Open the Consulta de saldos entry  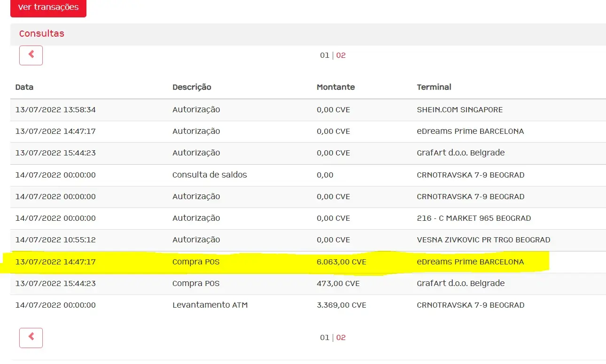[x=210, y=175]
